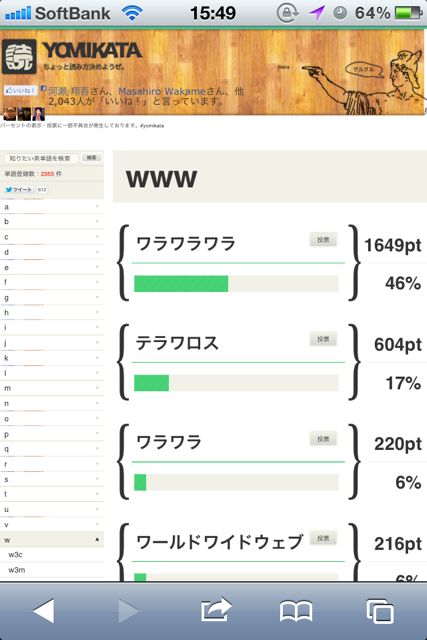427x640 pixels.
Task: Tap the YOMIKATA logo icon
Action: [x=19, y=57]
